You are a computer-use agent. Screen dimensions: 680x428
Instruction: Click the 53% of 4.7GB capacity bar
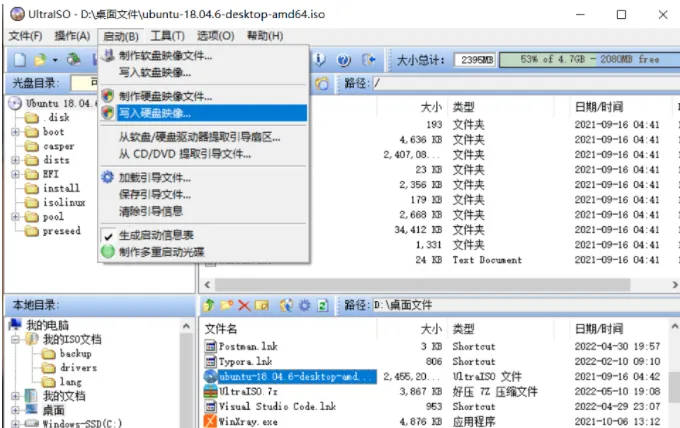pyautogui.click(x=589, y=59)
